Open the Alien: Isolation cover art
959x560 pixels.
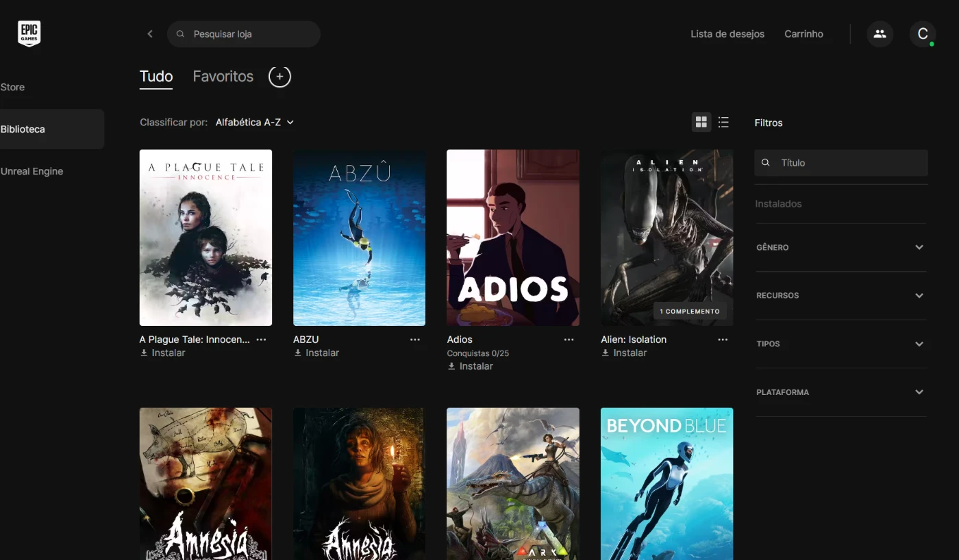click(x=667, y=238)
